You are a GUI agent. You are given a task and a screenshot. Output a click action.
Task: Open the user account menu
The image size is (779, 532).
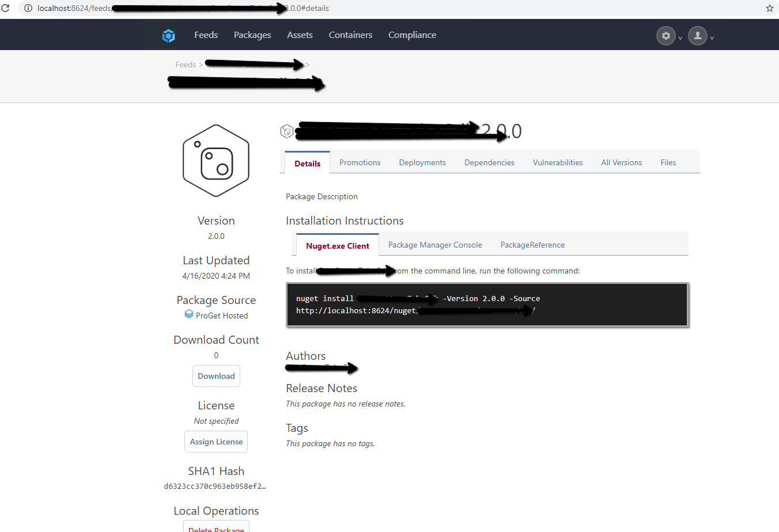pos(697,36)
